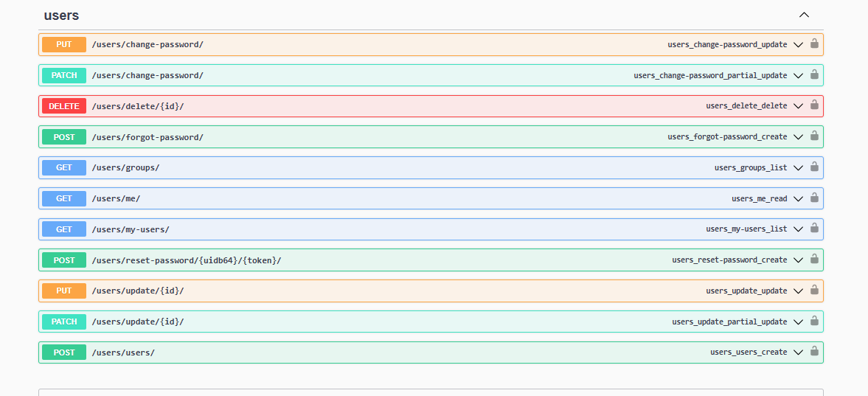Click lock icon next to users_update_partial_update

click(x=814, y=321)
